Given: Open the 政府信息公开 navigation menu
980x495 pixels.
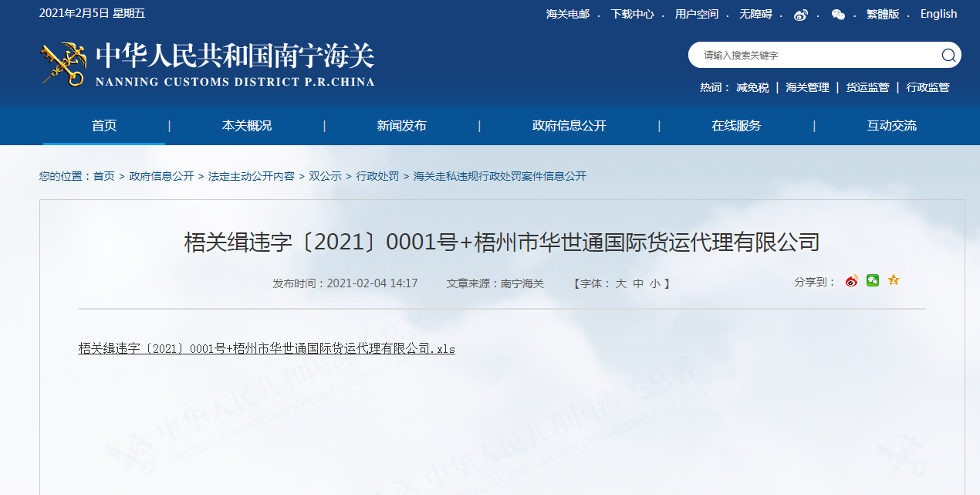Looking at the screenshot, I should (x=569, y=126).
